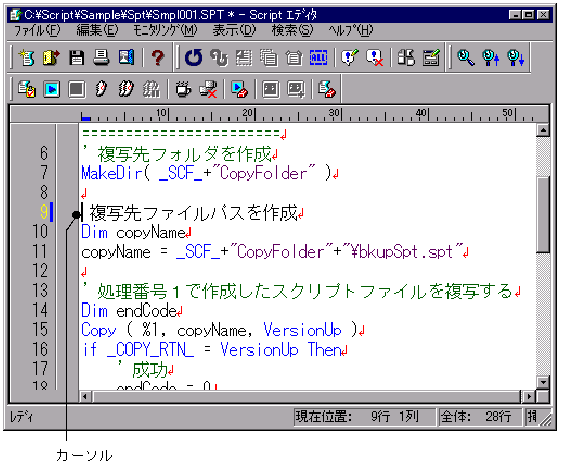Remove a comment with the red X bubble

pos(375,57)
